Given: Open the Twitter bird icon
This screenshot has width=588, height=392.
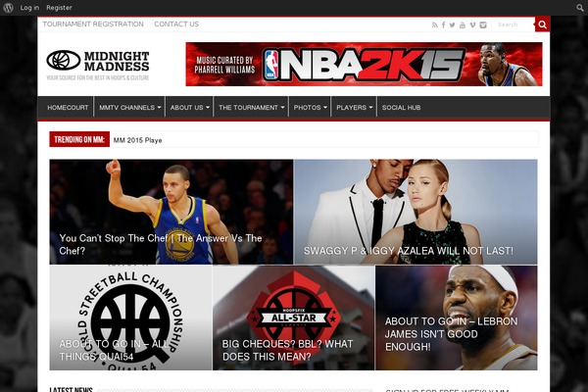Looking at the screenshot, I should (x=452, y=24).
